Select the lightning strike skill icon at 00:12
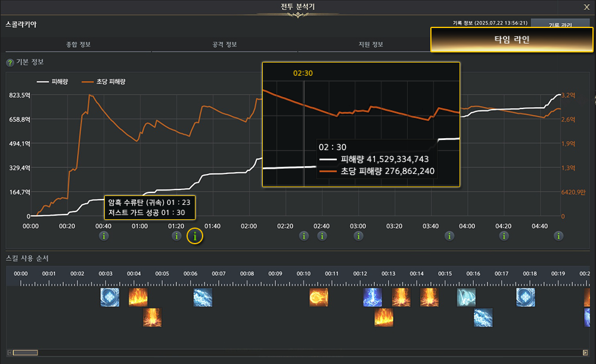This screenshot has height=364, width=596. 372,297
